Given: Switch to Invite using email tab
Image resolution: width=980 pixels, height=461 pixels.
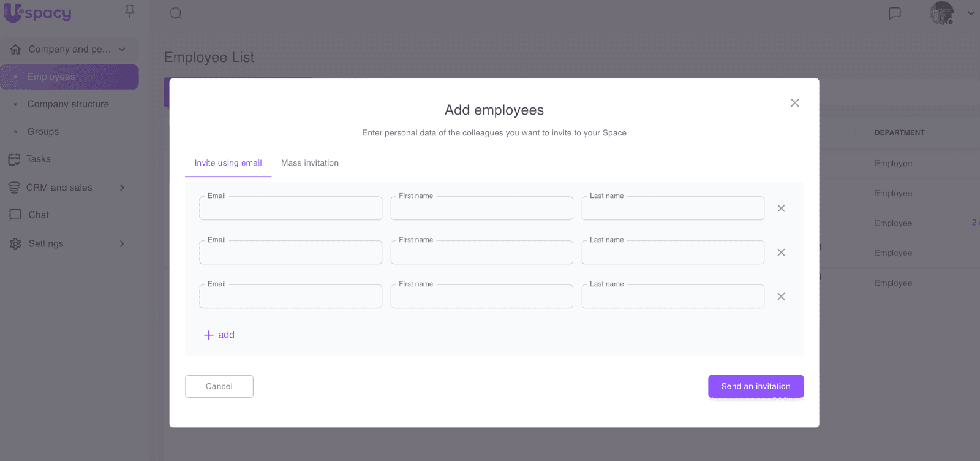Looking at the screenshot, I should [228, 163].
